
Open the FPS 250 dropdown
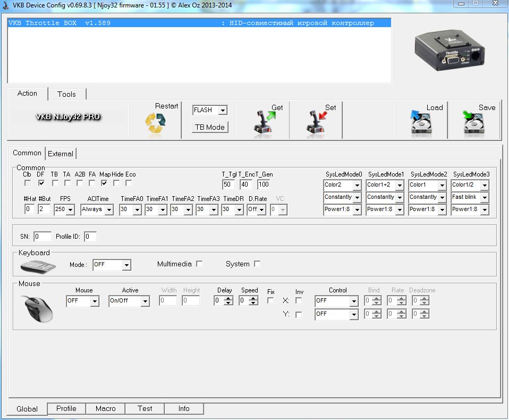tap(70, 209)
